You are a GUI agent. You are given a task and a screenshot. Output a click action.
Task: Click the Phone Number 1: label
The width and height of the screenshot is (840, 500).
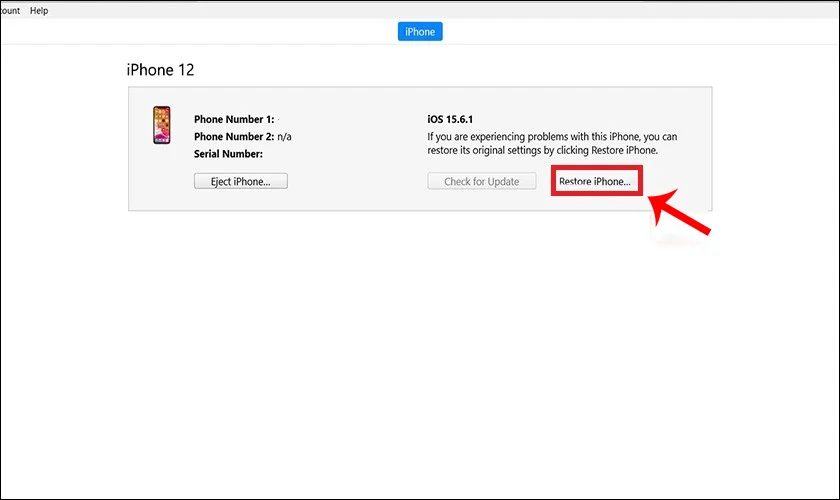(234, 119)
